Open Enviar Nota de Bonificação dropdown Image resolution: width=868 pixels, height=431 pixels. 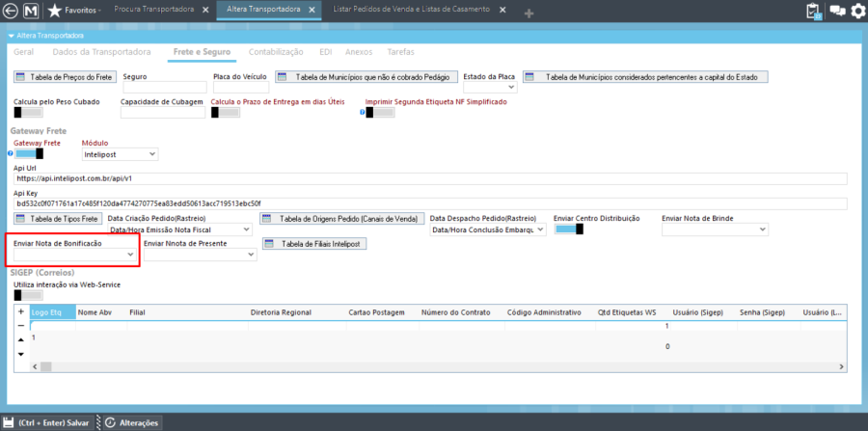pos(74,254)
